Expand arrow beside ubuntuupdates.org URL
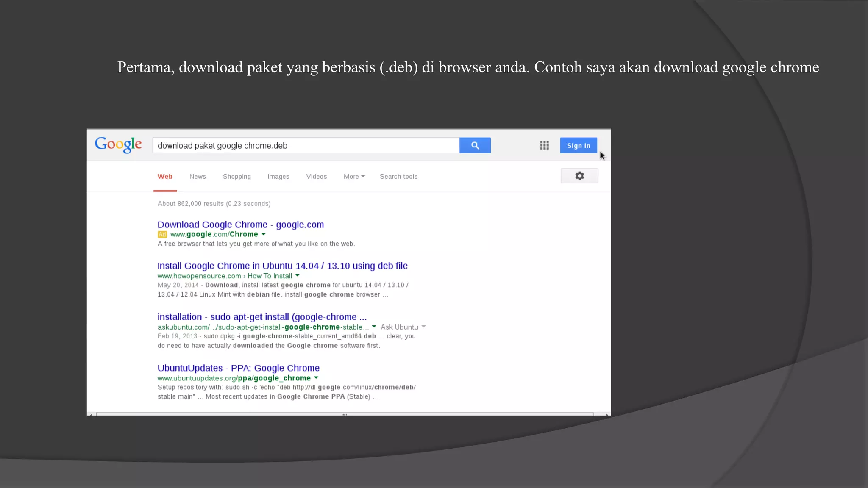Viewport: 868px width, 488px height. 316,378
